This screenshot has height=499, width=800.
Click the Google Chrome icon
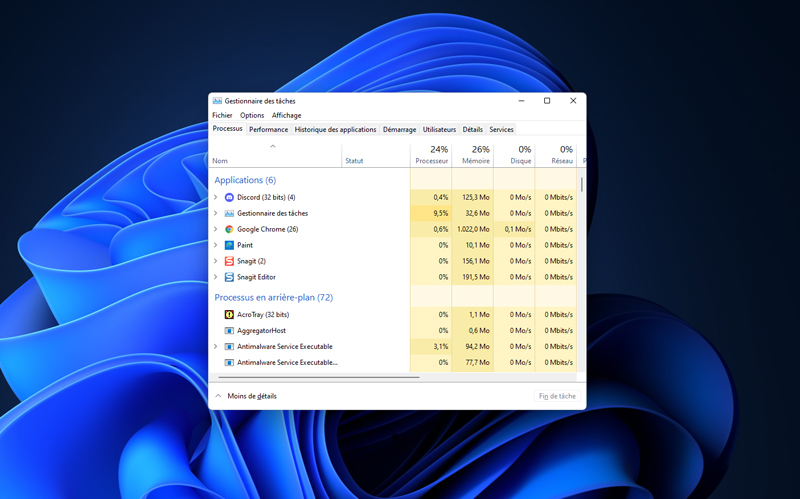tap(229, 229)
